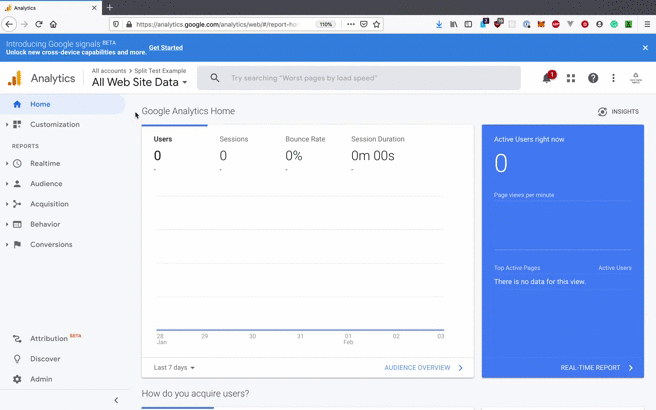Collapse the left sidebar navigation

(x=116, y=400)
